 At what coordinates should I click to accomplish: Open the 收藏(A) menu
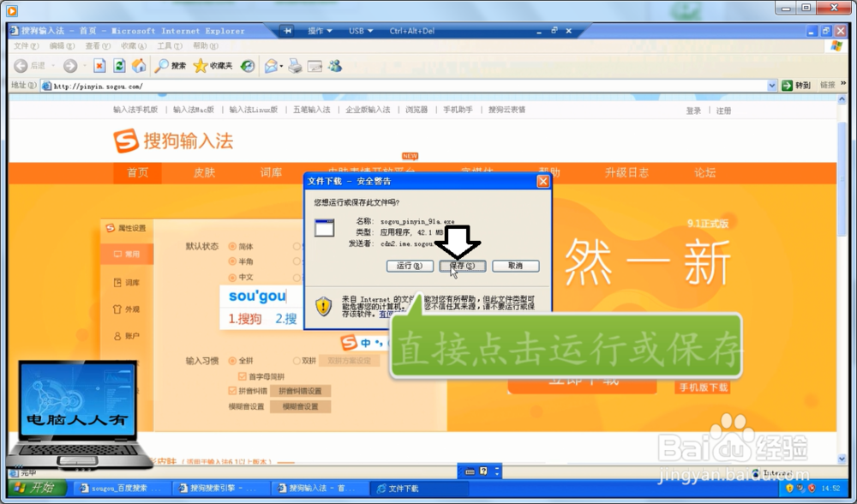(x=134, y=46)
